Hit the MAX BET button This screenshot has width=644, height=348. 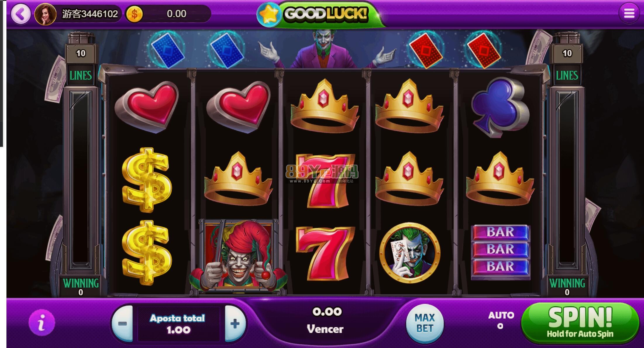pos(425,323)
